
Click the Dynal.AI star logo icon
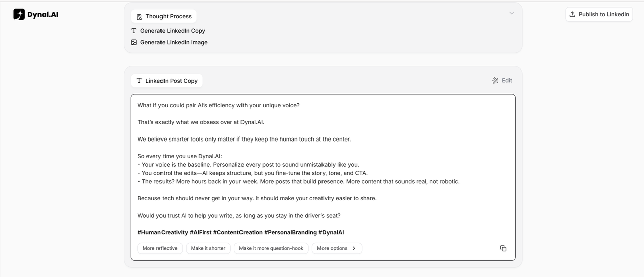tap(19, 14)
